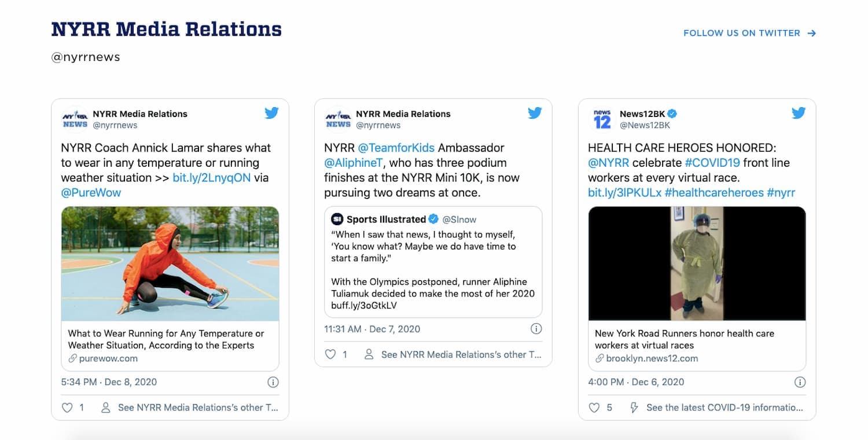The height and width of the screenshot is (440, 868).
Task: Click the Twitter bird icon on the first tweet
Action: pos(271,113)
